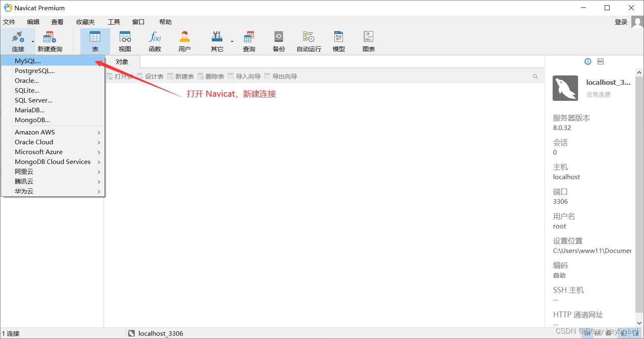This screenshot has width=644, height=339.
Task: Open the User (用户) toolbar icon
Action: [x=185, y=41]
